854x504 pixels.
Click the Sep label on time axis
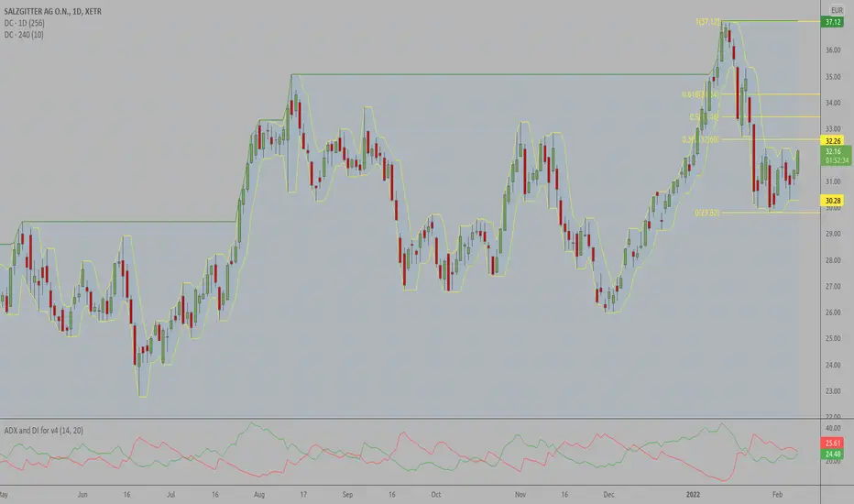coord(347,495)
